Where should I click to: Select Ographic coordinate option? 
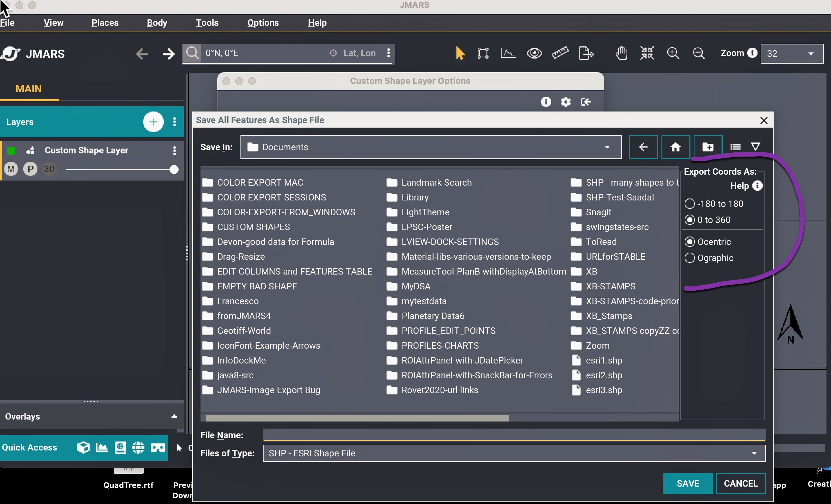(x=690, y=258)
